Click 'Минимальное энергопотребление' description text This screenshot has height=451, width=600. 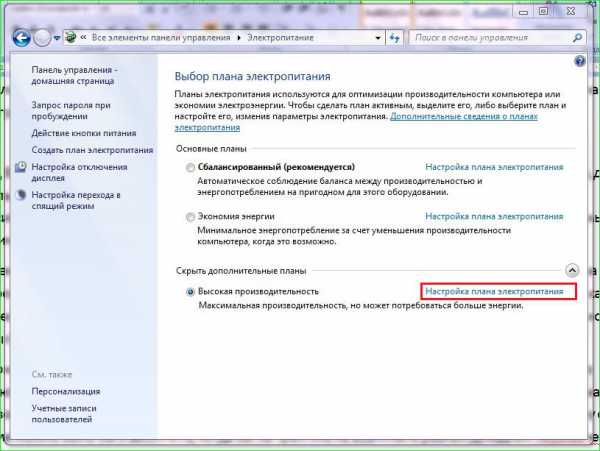pos(354,236)
